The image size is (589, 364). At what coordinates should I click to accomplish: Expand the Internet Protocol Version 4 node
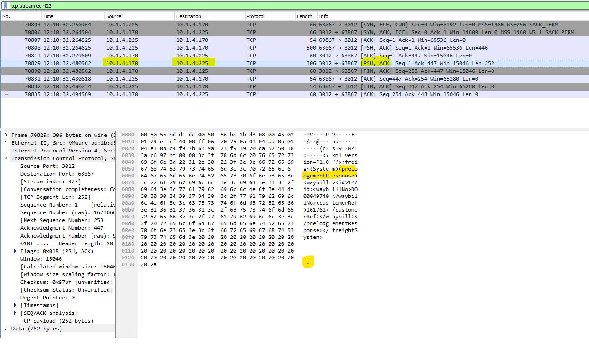click(6, 151)
